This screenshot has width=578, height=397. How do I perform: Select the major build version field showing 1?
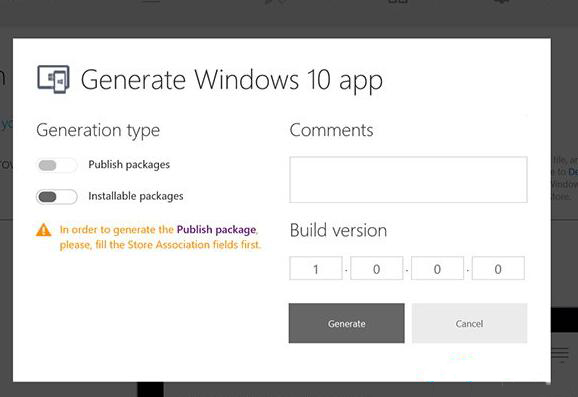[316, 268]
